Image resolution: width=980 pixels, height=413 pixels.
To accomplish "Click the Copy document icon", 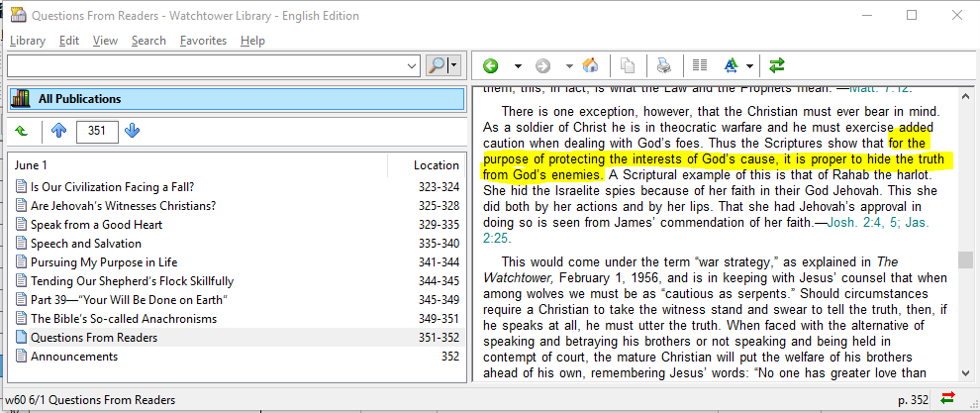I will point(628,66).
